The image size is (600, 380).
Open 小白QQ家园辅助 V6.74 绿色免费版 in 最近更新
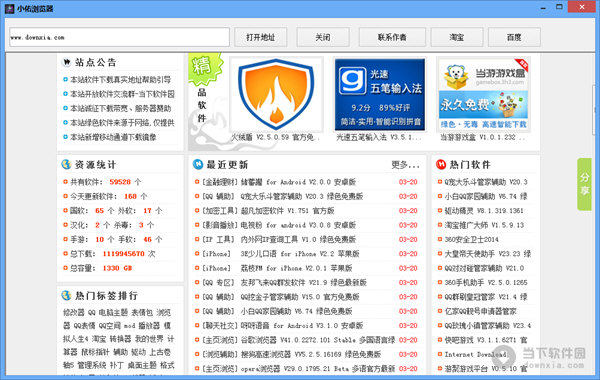[296, 311]
